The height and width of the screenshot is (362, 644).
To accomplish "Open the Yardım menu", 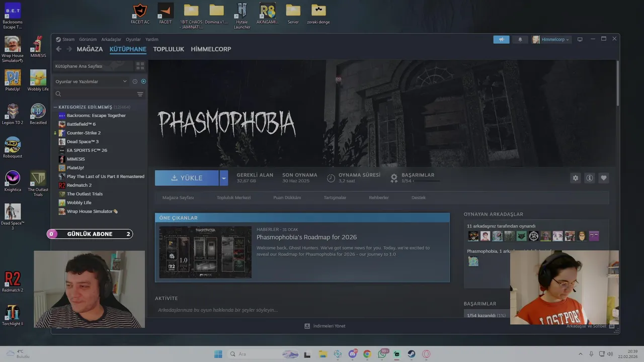I will click(x=152, y=39).
